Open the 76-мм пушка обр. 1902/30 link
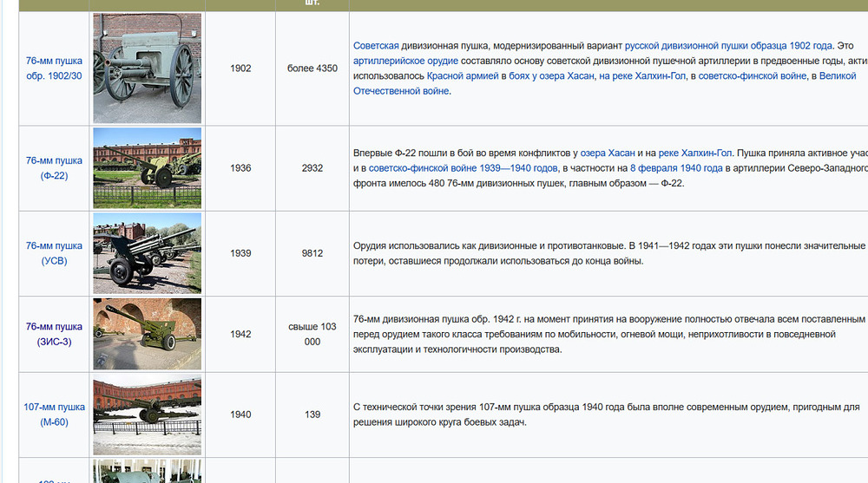 [54, 68]
